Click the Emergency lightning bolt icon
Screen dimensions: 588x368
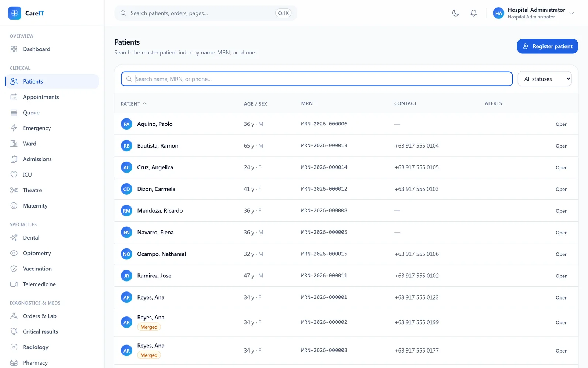(x=14, y=128)
